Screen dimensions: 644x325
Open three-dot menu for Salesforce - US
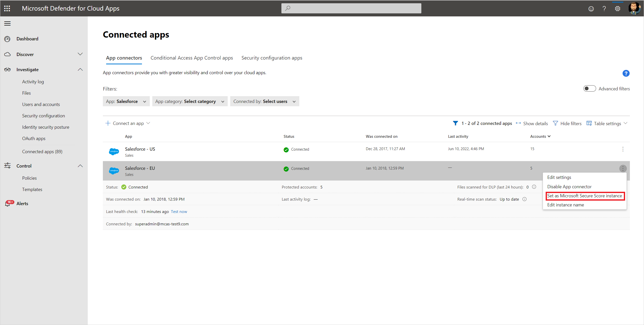coord(623,149)
